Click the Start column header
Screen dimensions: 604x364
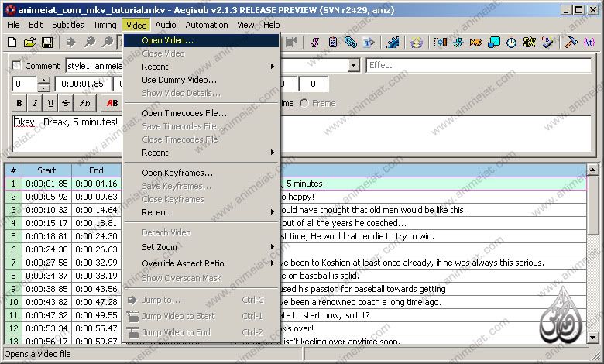[x=46, y=170]
